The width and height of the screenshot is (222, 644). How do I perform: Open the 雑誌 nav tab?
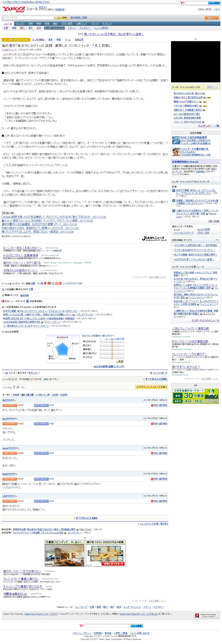[55, 24]
